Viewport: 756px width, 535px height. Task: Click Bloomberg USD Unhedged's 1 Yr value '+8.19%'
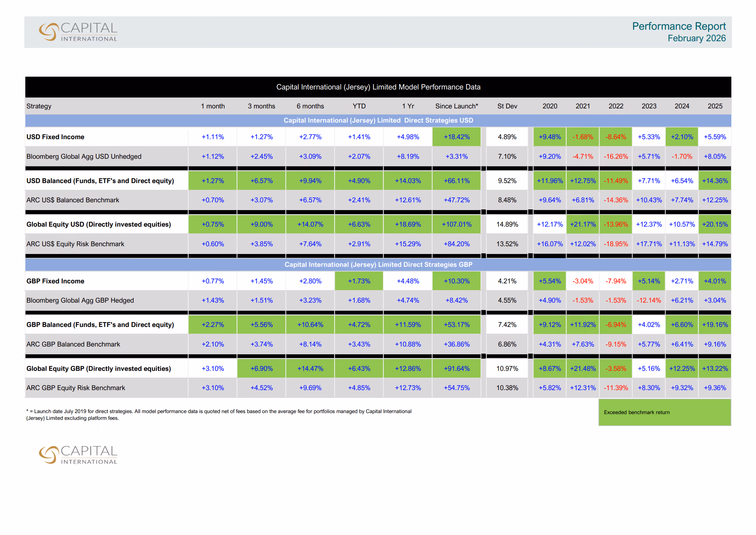pyautogui.click(x=408, y=156)
